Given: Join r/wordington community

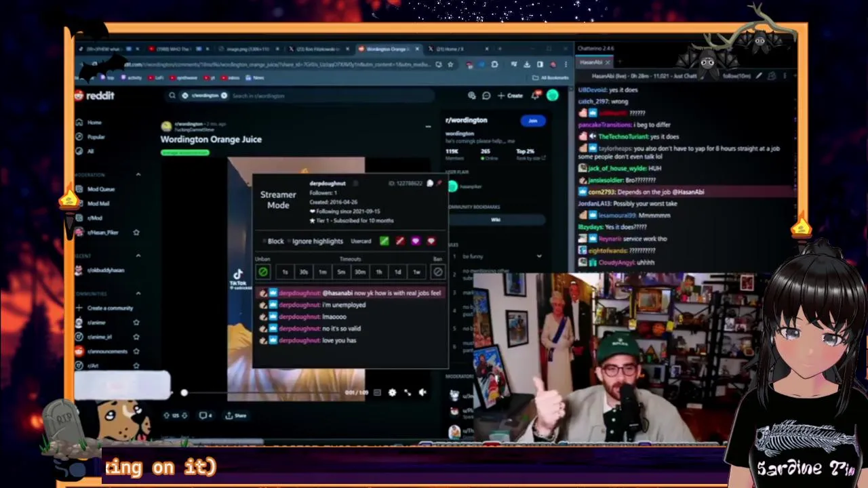Looking at the screenshot, I should click(x=533, y=121).
